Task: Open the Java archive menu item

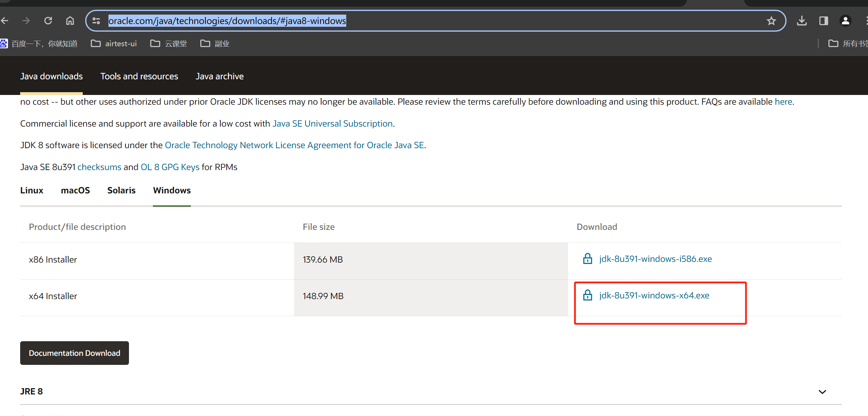Action: pos(219,76)
